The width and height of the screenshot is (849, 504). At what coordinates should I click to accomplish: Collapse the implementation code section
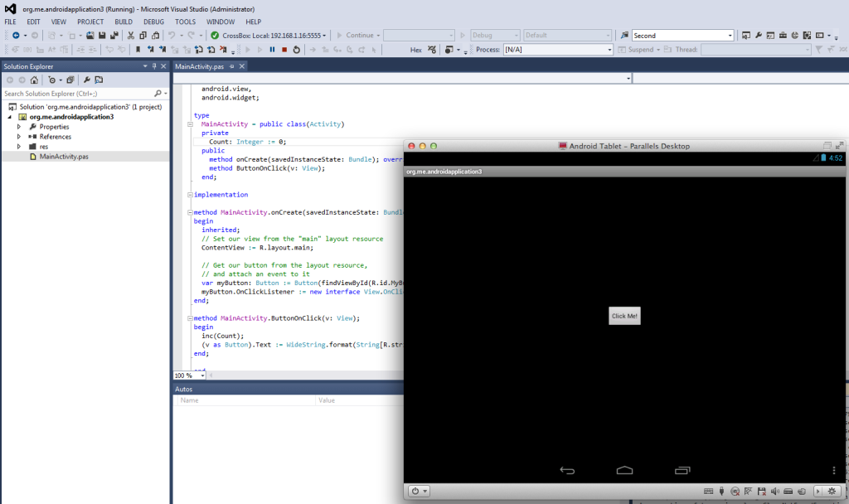(x=190, y=195)
